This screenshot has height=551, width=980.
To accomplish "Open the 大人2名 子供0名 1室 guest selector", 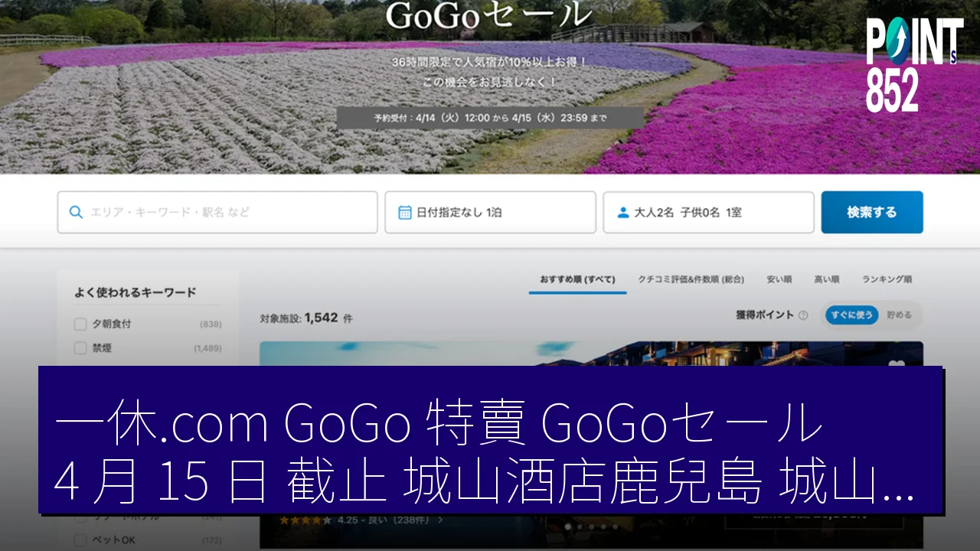I will 708,212.
